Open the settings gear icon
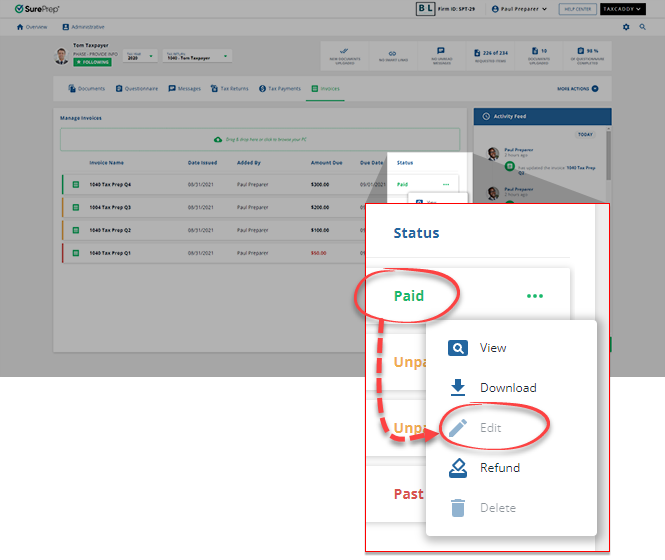665x560 pixels. pos(626,27)
